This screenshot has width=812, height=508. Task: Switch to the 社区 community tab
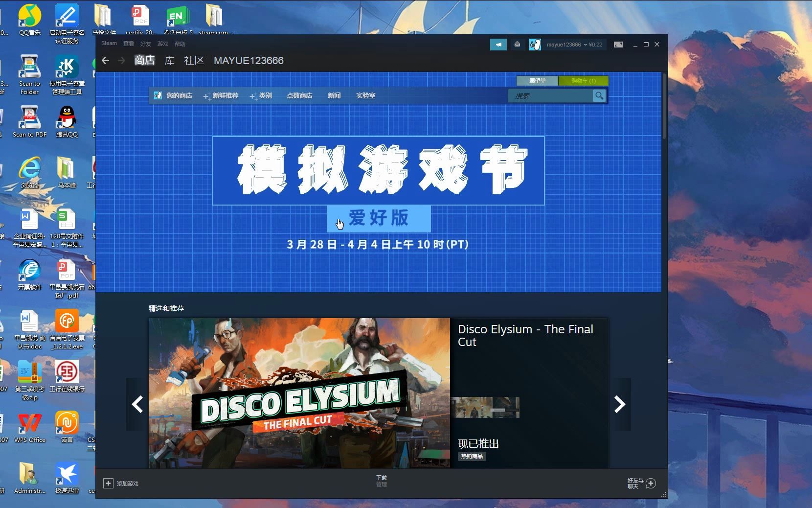click(x=194, y=60)
